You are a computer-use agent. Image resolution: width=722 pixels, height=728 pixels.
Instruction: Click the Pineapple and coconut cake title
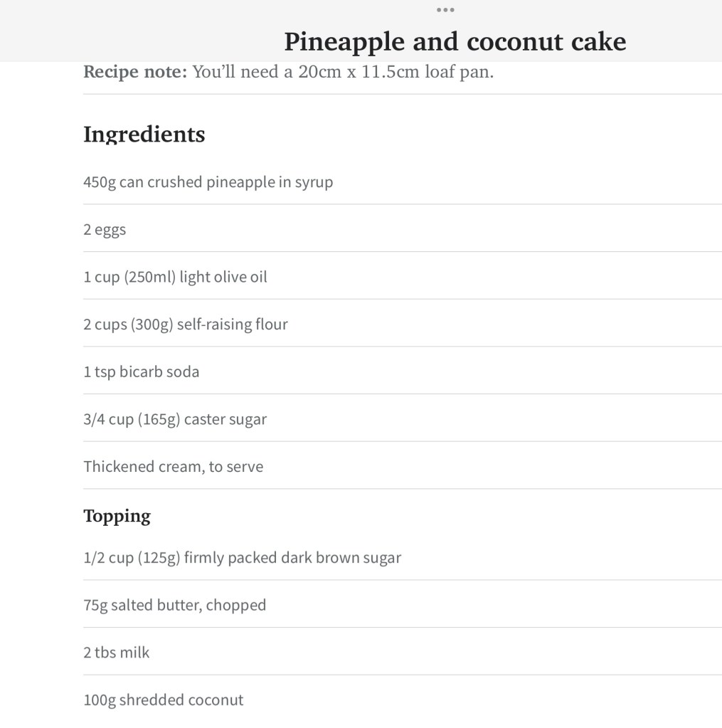click(x=455, y=41)
